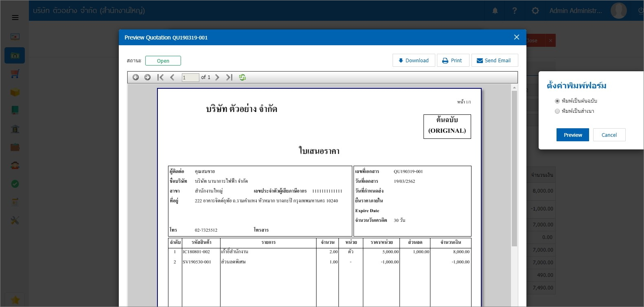Open the hamburger menu in sidebar
This screenshot has width=644, height=307.
click(15, 18)
